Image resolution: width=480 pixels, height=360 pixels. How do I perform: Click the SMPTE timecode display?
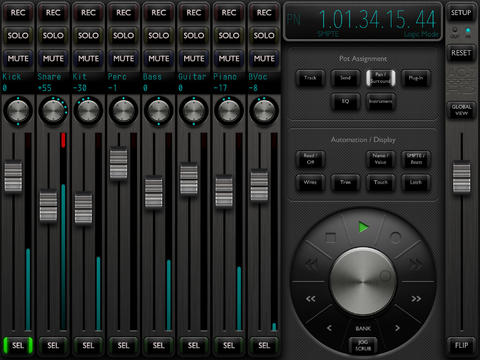coord(363,21)
